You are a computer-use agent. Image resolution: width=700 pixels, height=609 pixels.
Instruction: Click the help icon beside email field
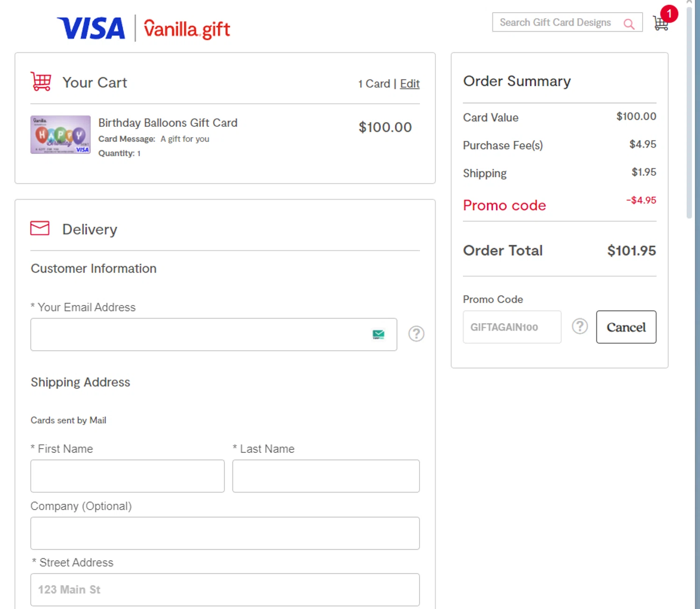click(x=416, y=334)
